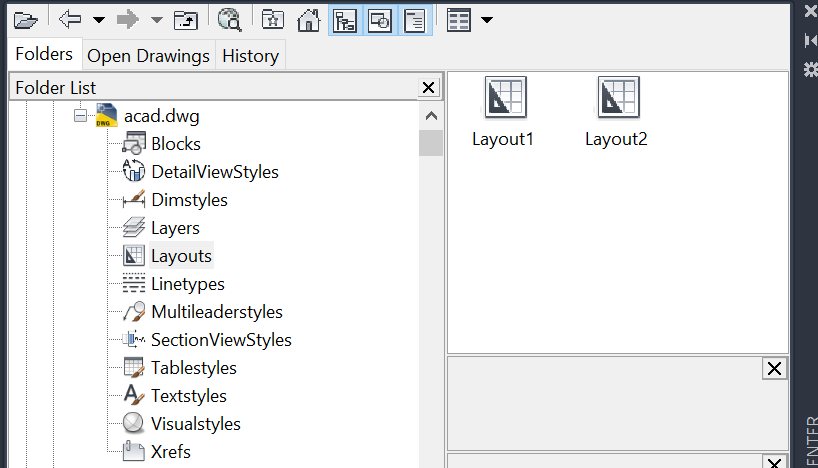818x468 pixels.
Task: Select Textstyles in the tree
Action: [x=189, y=397]
